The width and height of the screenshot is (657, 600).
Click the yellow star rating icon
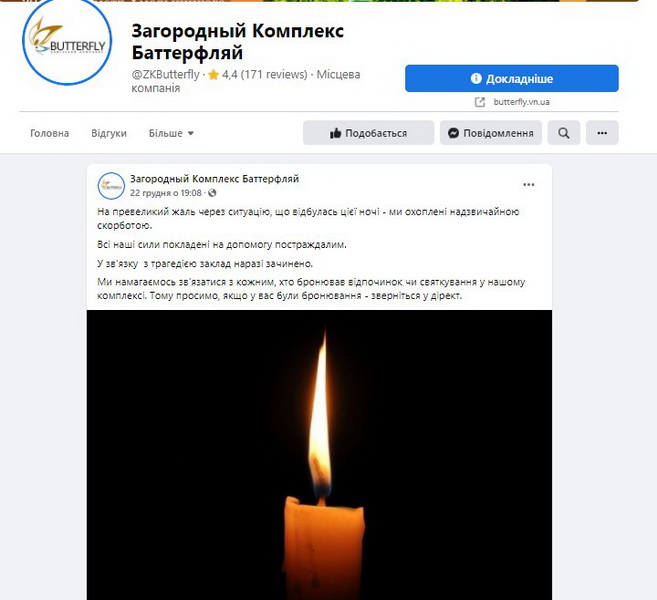tap(213, 75)
